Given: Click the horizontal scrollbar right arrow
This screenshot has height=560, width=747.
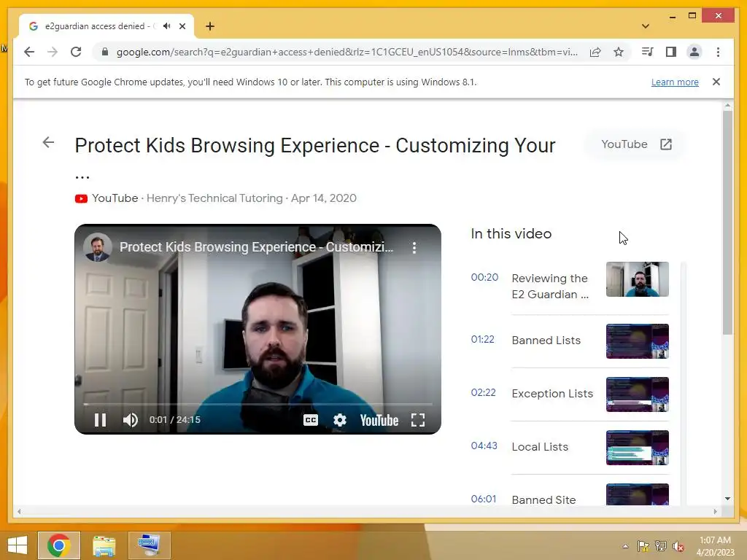Looking at the screenshot, I should coord(715,511).
